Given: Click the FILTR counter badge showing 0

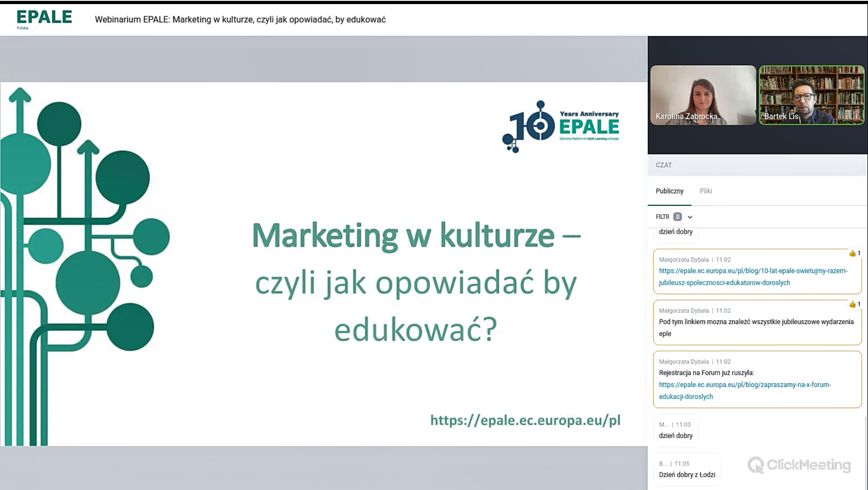Looking at the screenshot, I should pyautogui.click(x=677, y=217).
